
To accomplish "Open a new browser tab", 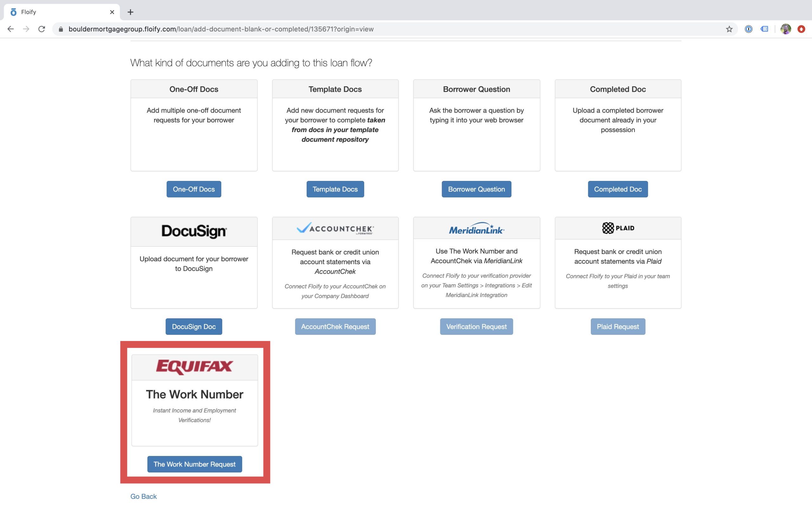I will [131, 12].
